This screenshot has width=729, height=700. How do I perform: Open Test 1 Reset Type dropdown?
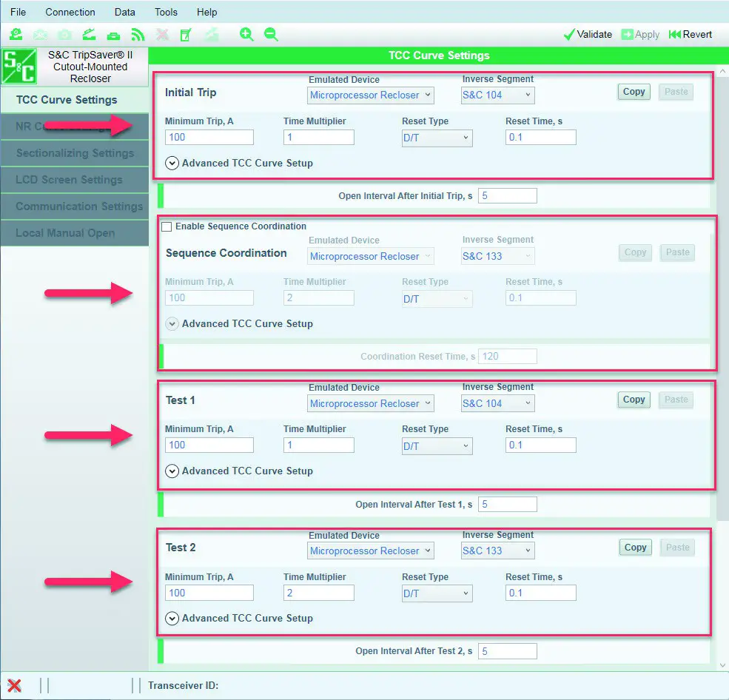tap(437, 446)
